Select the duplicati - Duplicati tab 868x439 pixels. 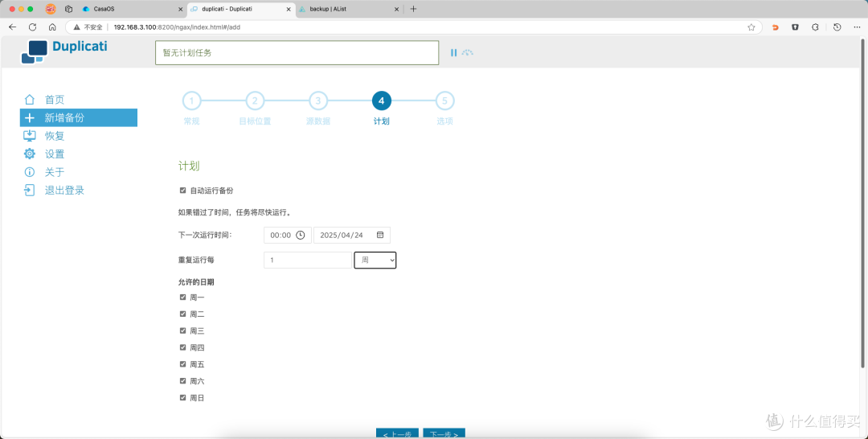(x=241, y=10)
